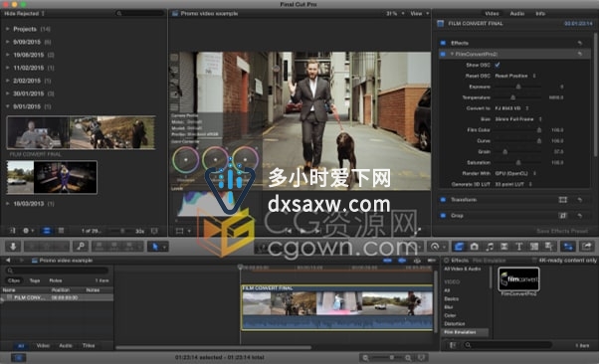Open the Music and Sound browser

pyautogui.click(x=490, y=247)
